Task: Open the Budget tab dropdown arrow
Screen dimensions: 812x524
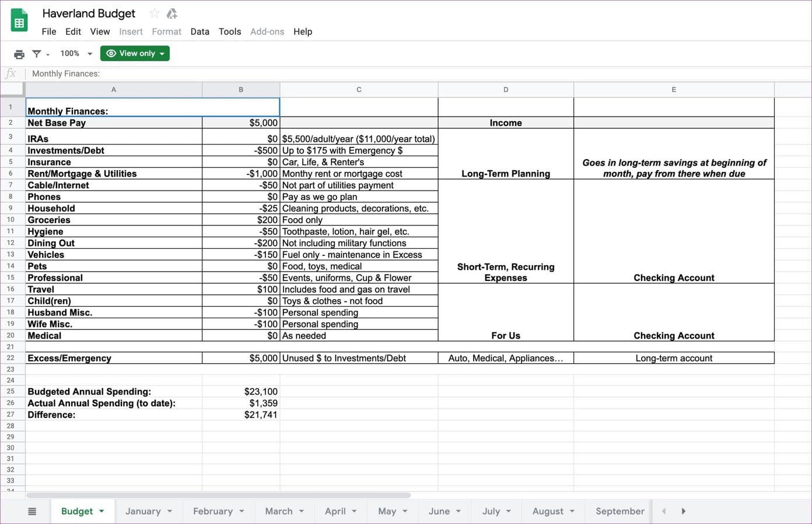Action: (101, 511)
